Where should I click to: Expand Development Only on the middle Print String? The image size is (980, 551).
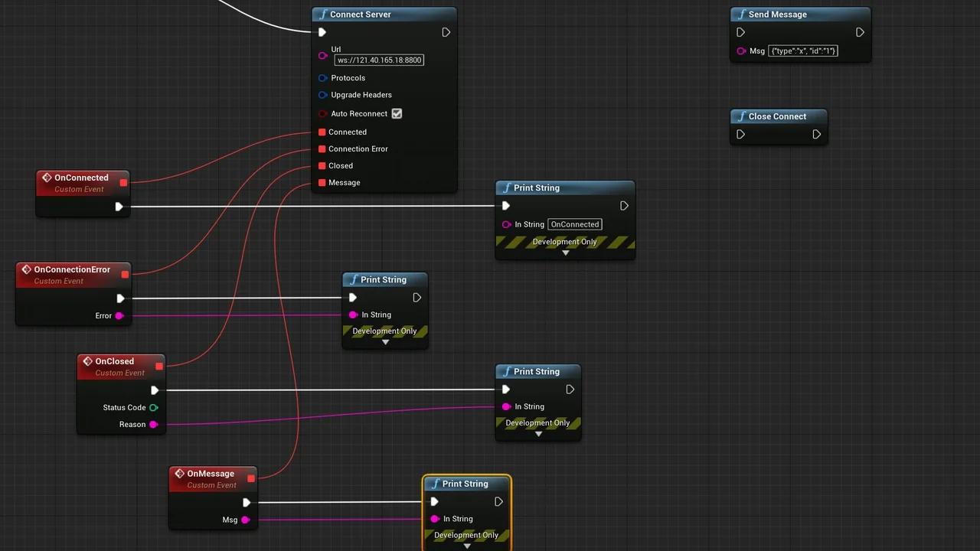(385, 341)
